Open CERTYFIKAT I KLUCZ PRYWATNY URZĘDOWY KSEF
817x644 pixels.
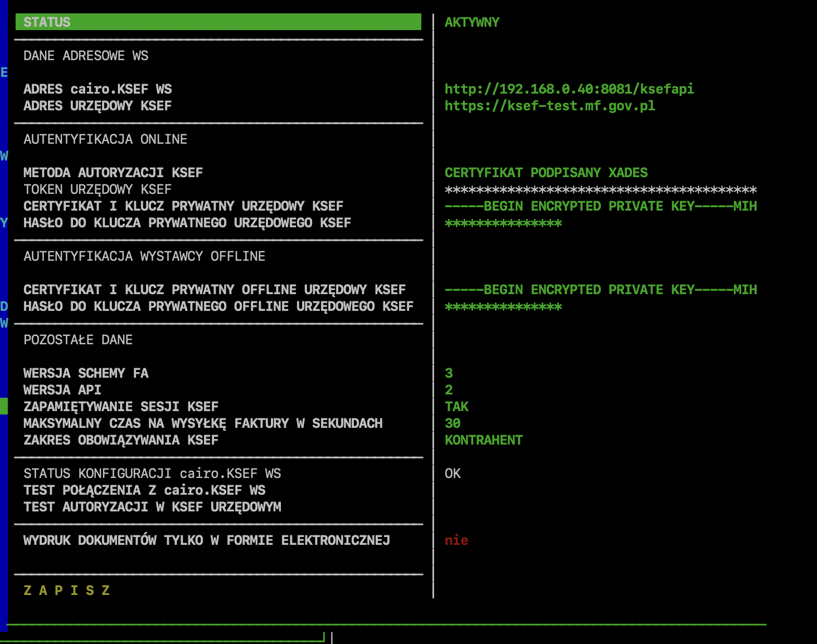click(183, 206)
